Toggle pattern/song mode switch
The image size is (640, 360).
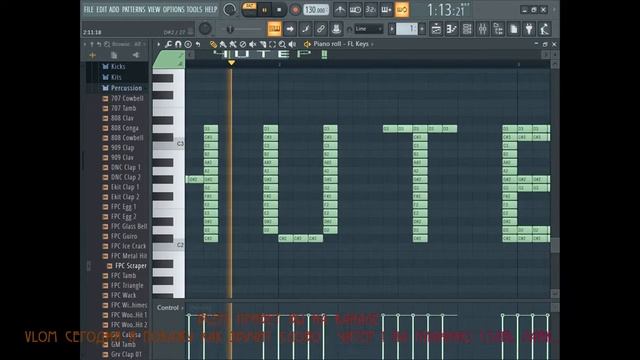pos(249,9)
